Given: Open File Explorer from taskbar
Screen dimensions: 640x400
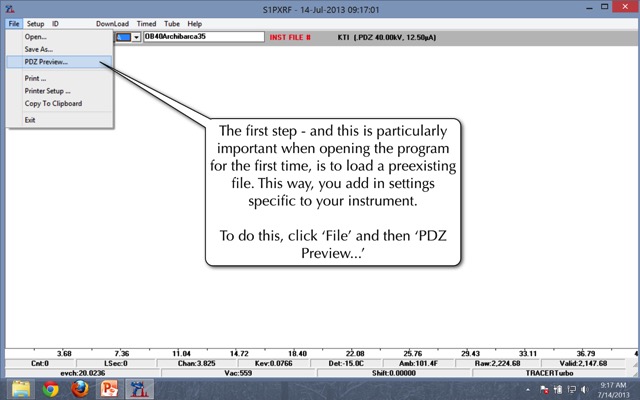Looking at the screenshot, I should (x=21, y=389).
